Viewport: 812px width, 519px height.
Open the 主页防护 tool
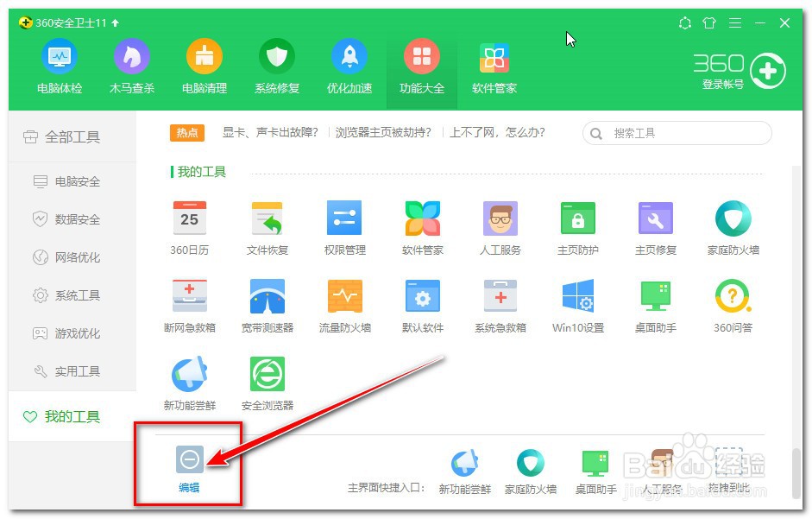click(x=578, y=228)
